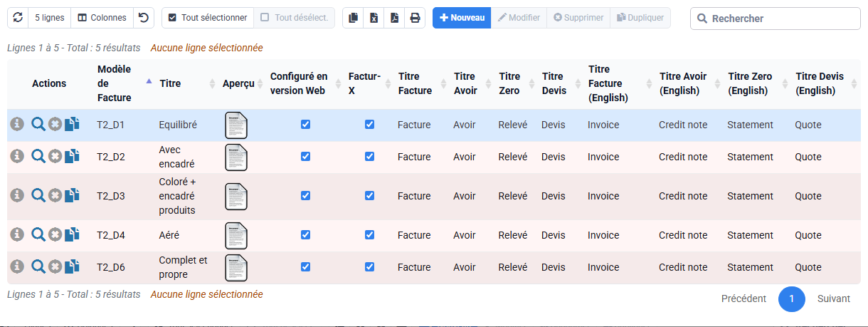868x327 pixels.
Task: Delete T2_D1 using row cross icon
Action: [x=55, y=125]
